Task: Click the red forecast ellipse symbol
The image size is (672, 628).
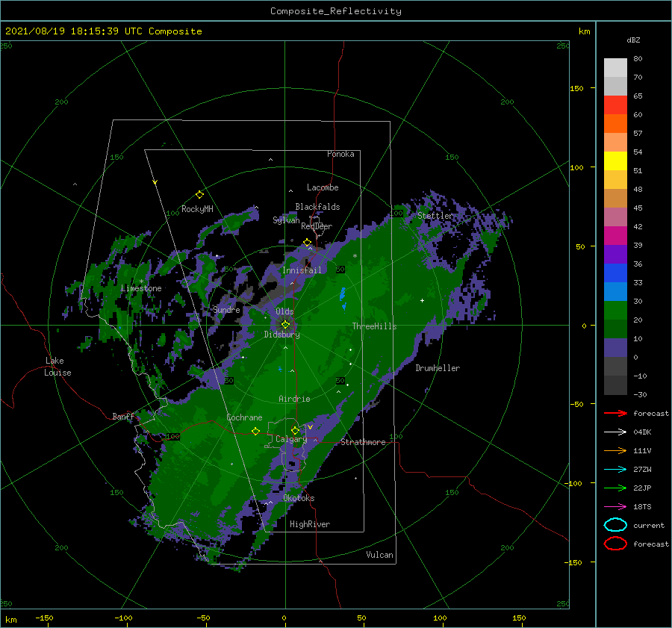Action: 615,544
